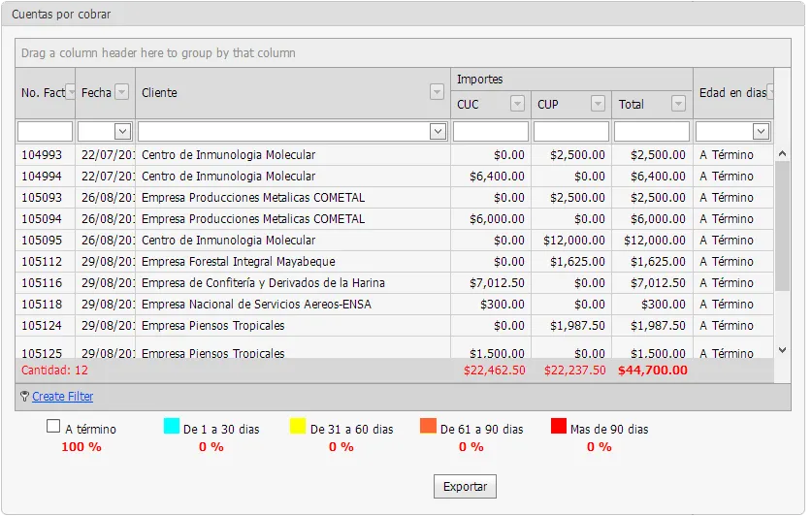Click the red Mas de 90 dias swatch
Image resolution: width=812 pixels, height=516 pixels.
[x=559, y=426]
